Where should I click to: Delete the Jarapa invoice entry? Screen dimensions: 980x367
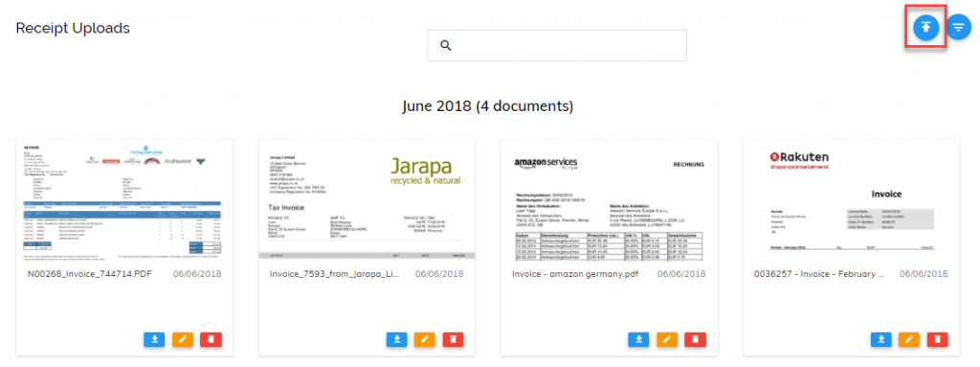point(453,339)
